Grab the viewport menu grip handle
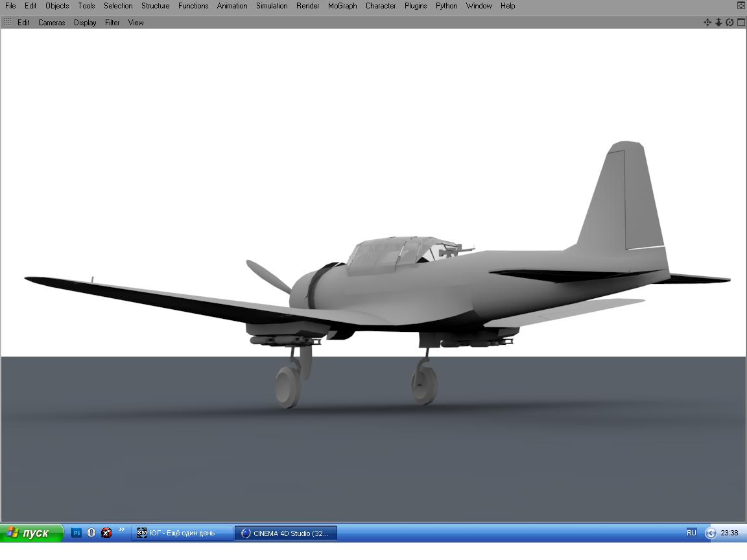 tap(8, 23)
